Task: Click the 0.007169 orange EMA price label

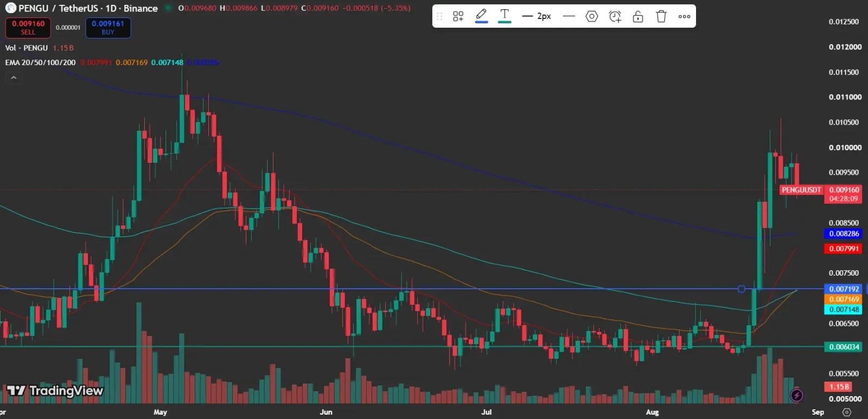Action: [x=844, y=299]
